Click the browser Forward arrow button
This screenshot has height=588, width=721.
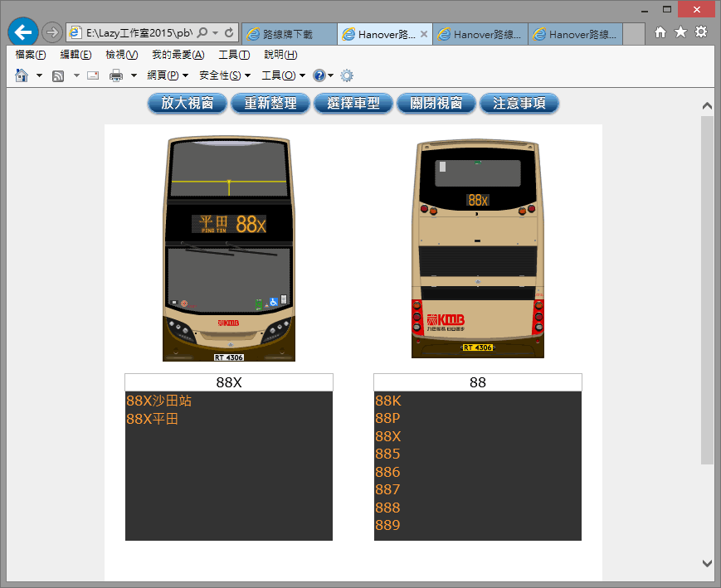coord(52,32)
